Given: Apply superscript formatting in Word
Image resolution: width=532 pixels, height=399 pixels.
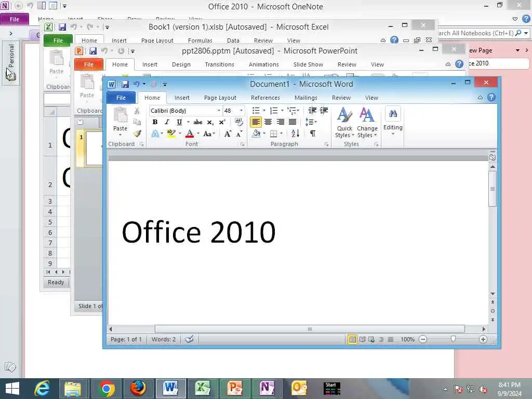Looking at the screenshot, I should (222, 122).
